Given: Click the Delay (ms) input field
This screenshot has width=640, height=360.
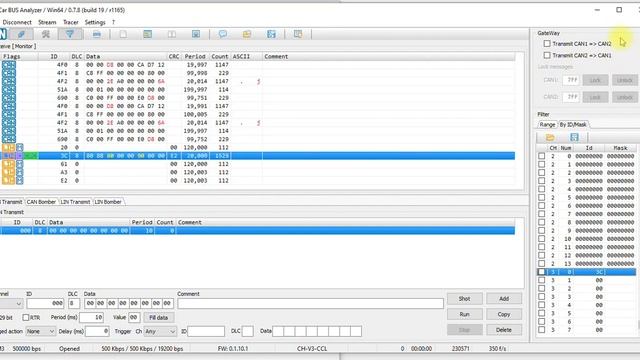Looking at the screenshot, I should tap(97, 331).
